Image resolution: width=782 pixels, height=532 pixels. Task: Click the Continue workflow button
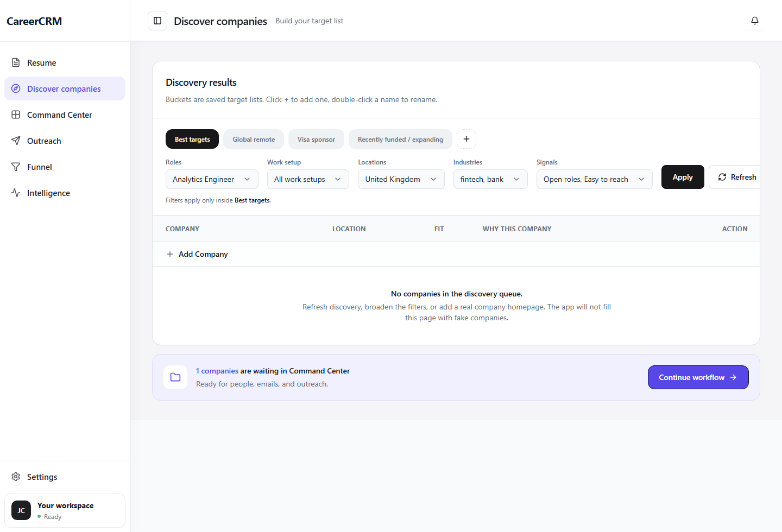click(x=698, y=377)
